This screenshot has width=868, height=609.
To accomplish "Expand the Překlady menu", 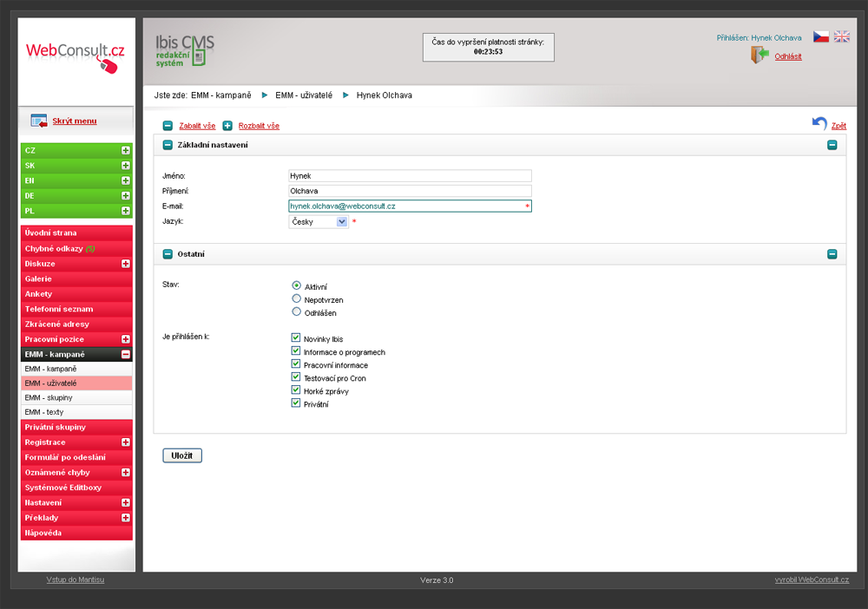I will click(x=126, y=518).
